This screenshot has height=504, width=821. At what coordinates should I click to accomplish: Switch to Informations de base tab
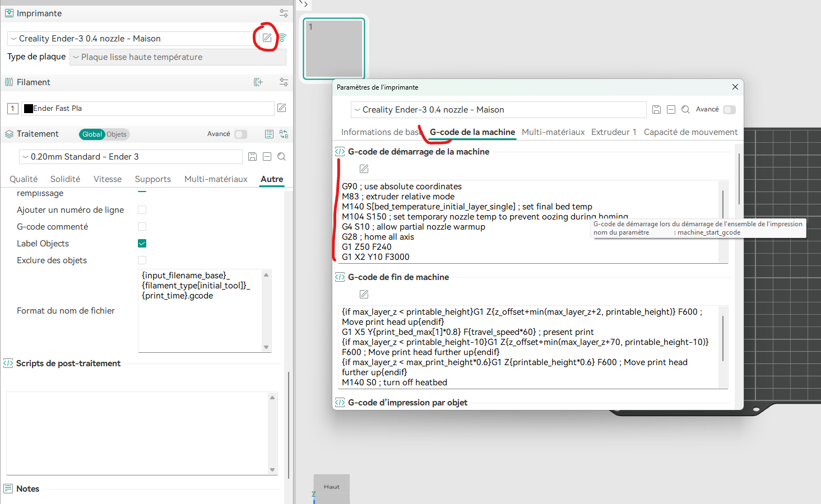click(381, 132)
